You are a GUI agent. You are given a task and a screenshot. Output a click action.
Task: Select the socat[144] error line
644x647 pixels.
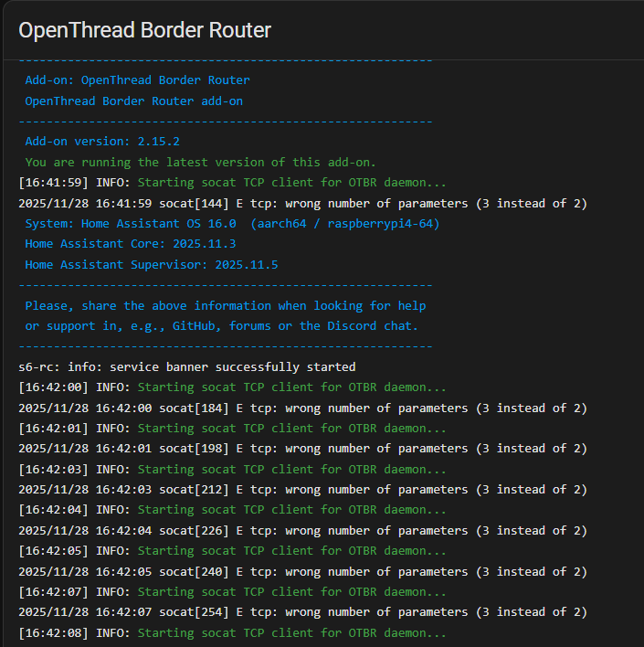[302, 203]
